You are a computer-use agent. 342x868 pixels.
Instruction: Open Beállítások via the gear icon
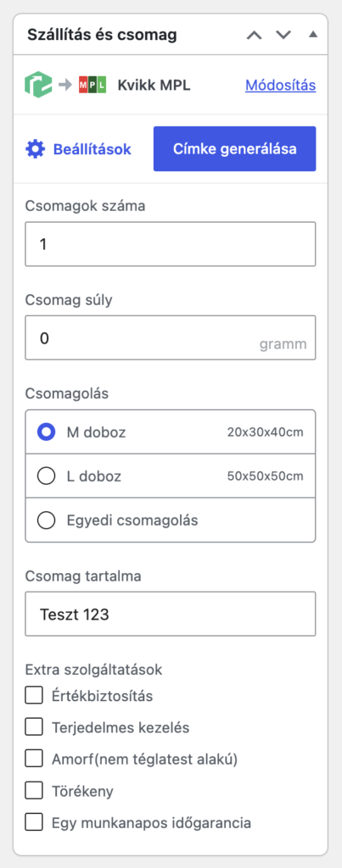click(35, 149)
